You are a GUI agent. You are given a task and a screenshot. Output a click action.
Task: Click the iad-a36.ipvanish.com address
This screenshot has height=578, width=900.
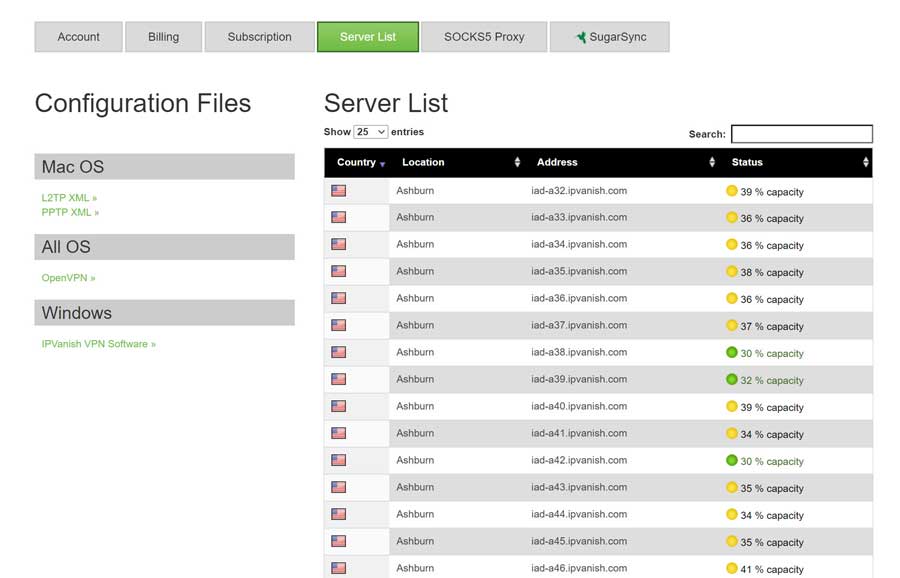pyautogui.click(x=579, y=298)
